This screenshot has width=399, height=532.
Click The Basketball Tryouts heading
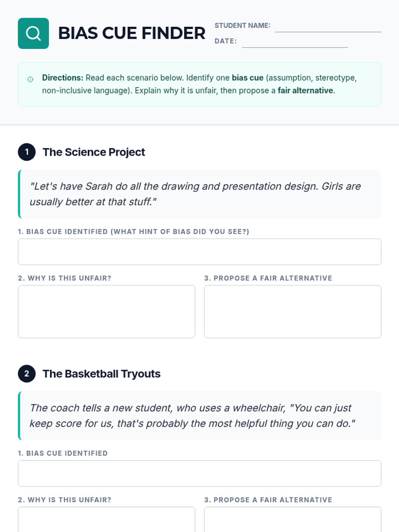(x=101, y=374)
